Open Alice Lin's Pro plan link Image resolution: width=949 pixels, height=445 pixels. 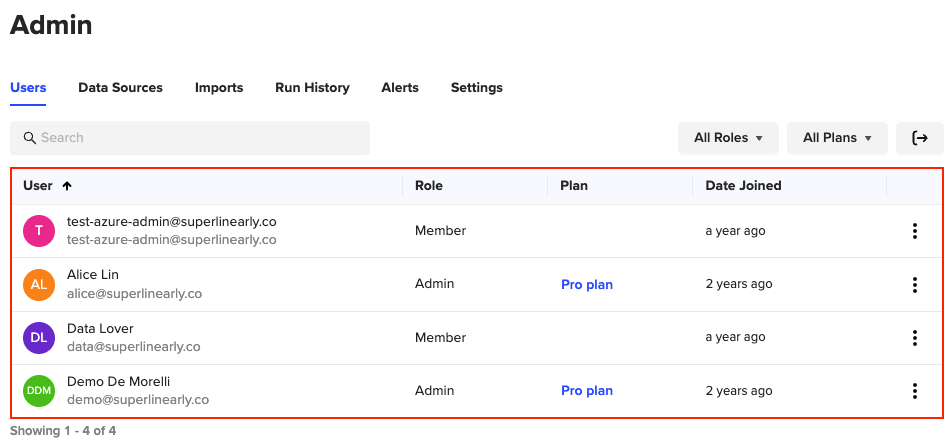586,284
